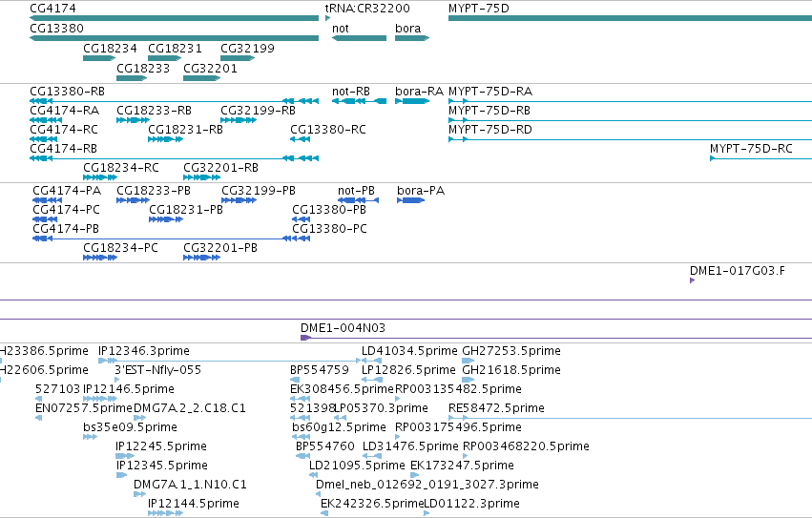
Task: Select EST IP12146.5prime
Action: (x=100, y=399)
